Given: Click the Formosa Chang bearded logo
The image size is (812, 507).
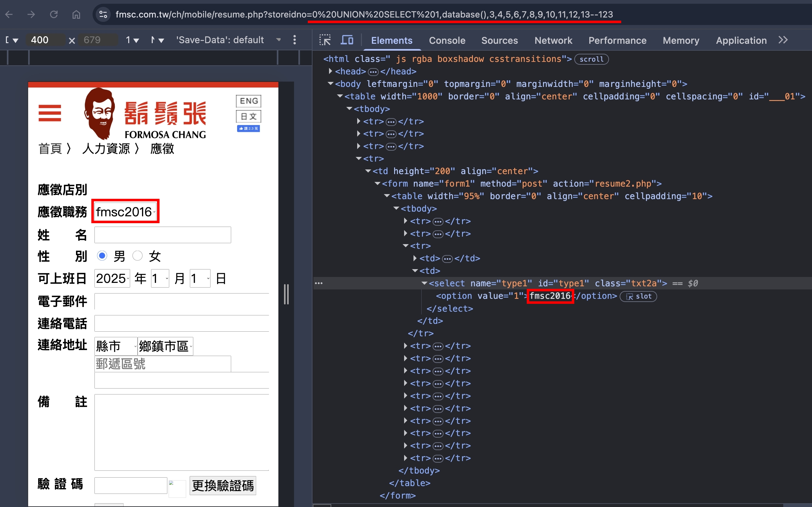Looking at the screenshot, I should coord(99,113).
